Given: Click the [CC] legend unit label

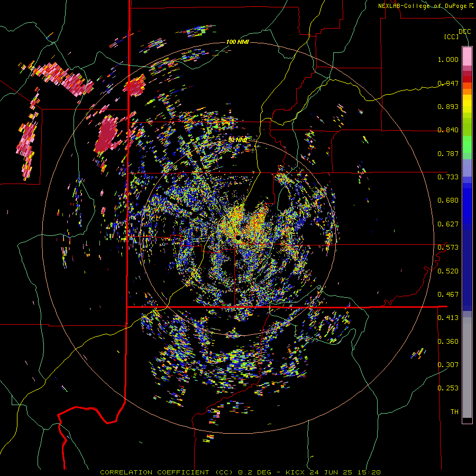Looking at the screenshot, I should (x=452, y=36).
